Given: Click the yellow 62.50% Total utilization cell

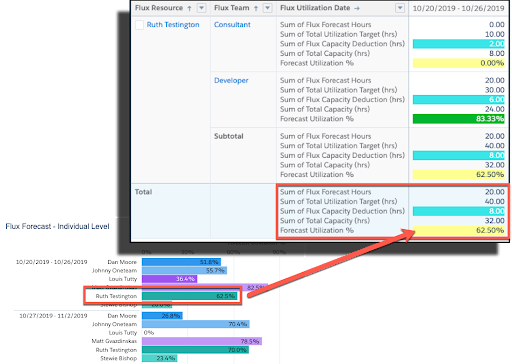Looking at the screenshot, I should point(458,230).
